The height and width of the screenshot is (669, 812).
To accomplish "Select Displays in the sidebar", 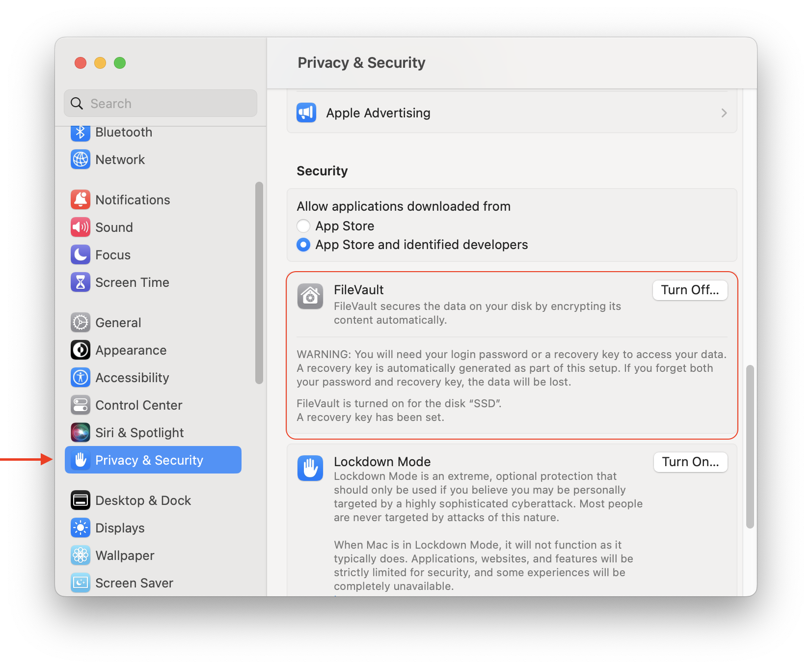I will pyautogui.click(x=153, y=528).
